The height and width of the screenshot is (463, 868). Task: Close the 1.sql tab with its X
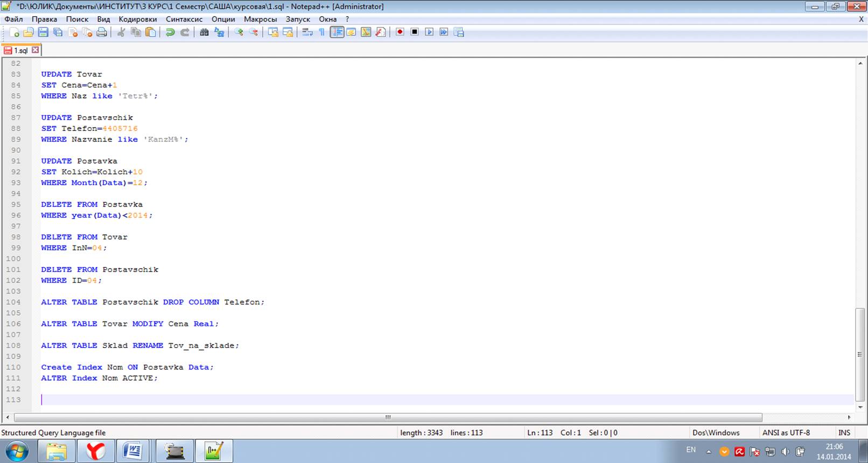click(36, 50)
